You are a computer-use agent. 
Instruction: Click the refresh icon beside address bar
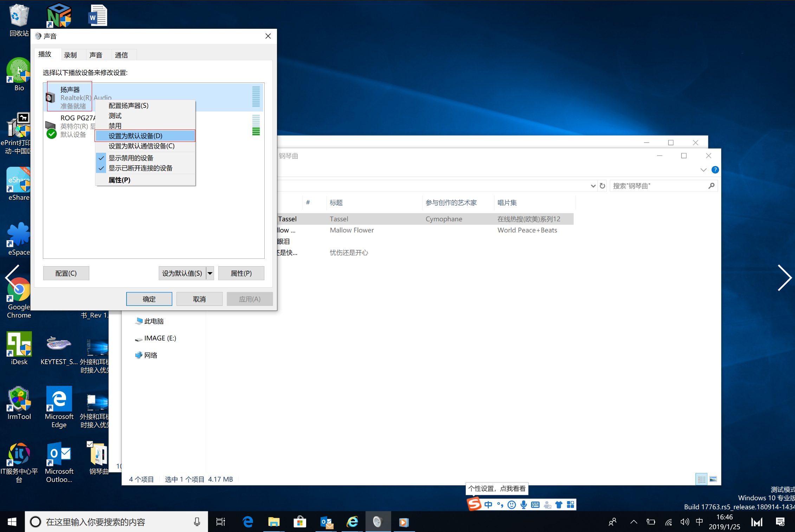click(602, 186)
